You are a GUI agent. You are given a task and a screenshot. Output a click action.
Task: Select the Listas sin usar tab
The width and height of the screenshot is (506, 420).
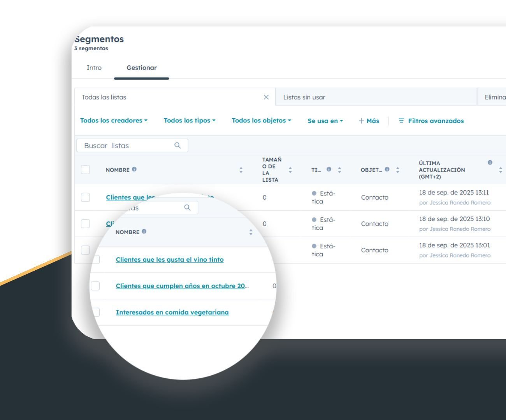pyautogui.click(x=304, y=97)
